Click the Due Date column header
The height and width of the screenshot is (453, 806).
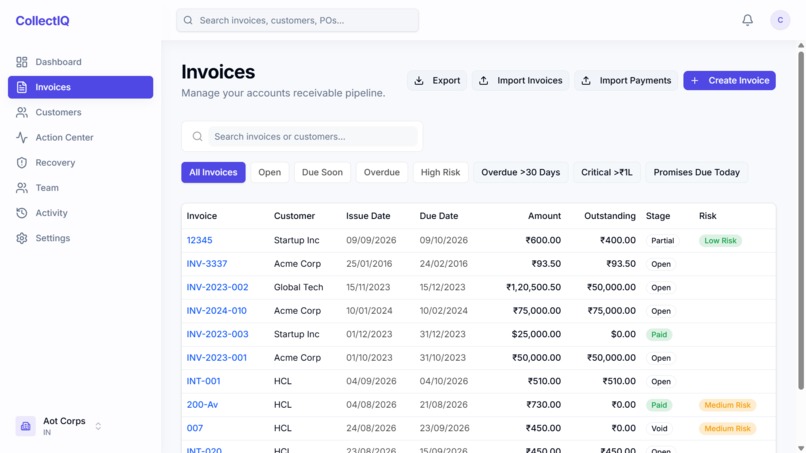tap(438, 216)
